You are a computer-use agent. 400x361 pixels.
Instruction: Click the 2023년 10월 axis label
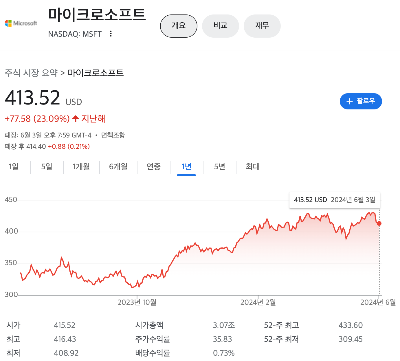click(137, 302)
